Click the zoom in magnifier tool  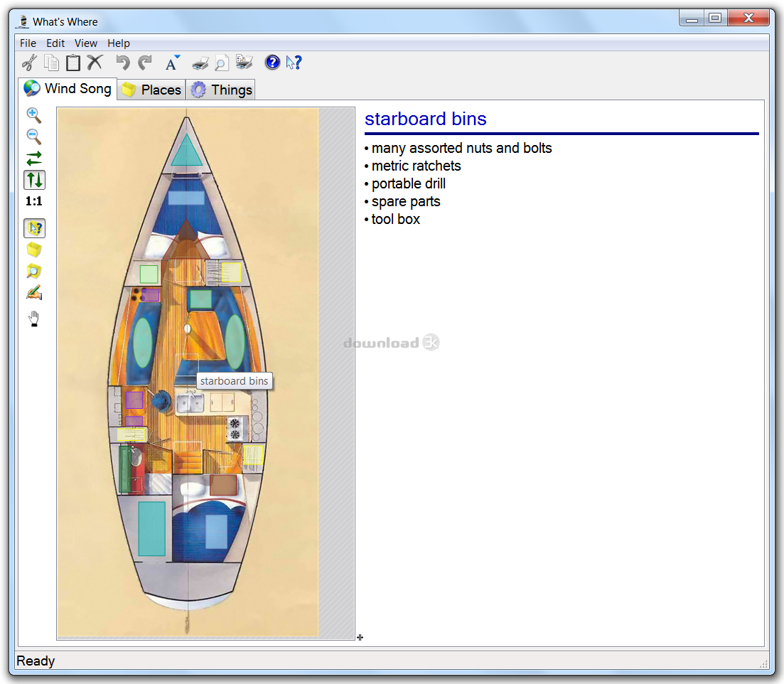coord(33,114)
